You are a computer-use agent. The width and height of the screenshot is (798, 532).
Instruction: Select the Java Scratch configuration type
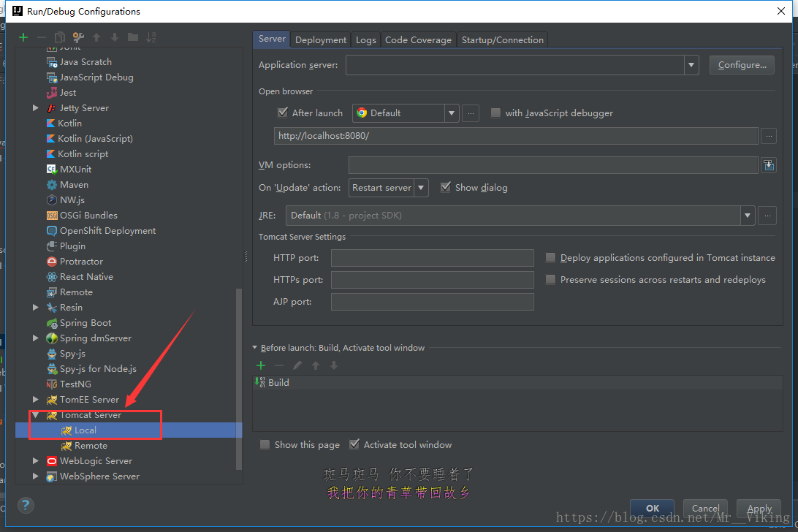click(x=85, y=61)
